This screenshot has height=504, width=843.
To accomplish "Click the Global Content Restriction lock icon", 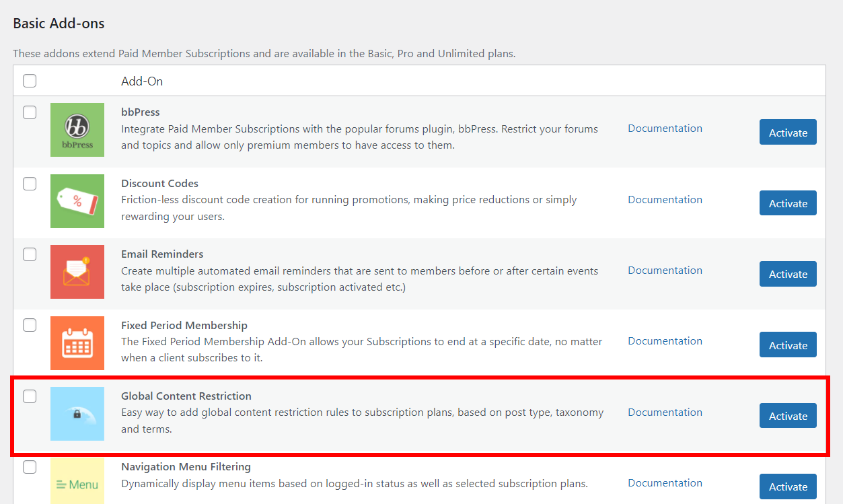I will point(77,414).
